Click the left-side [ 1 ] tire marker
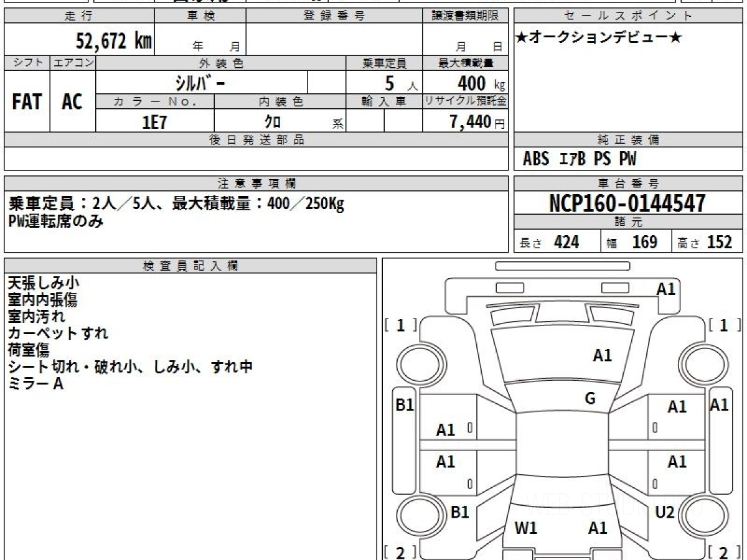The height and width of the screenshot is (560, 747). click(401, 325)
